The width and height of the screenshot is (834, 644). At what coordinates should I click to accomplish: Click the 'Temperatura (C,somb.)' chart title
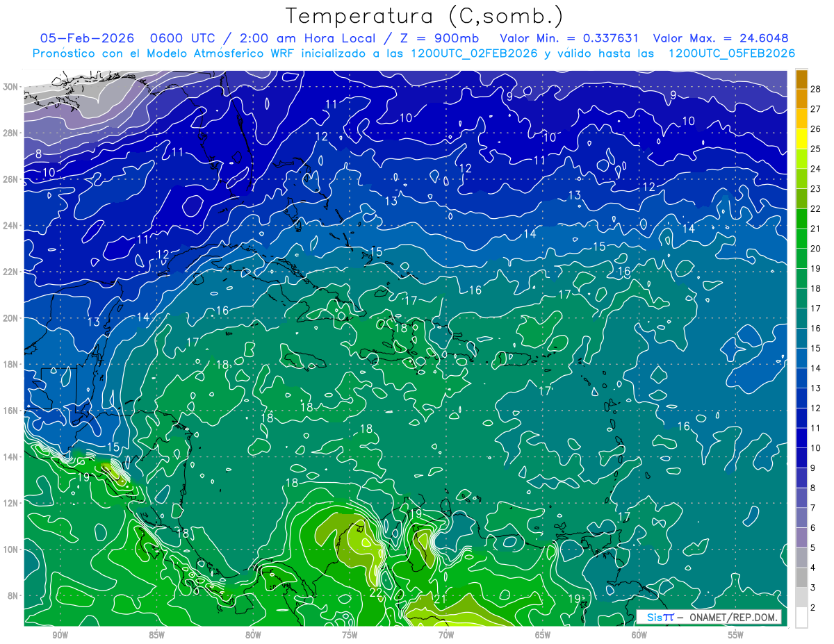(425, 17)
